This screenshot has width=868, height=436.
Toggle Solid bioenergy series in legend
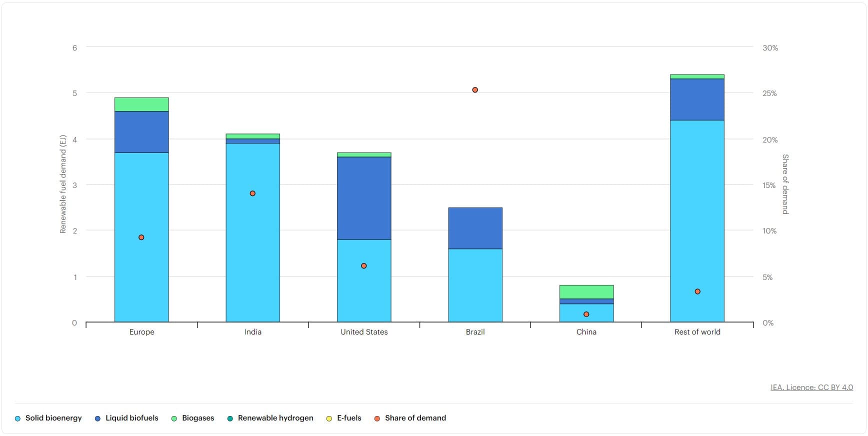point(53,418)
